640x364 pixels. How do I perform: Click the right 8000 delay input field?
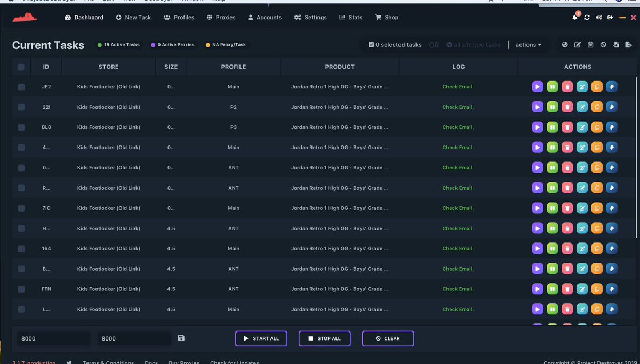(134, 338)
